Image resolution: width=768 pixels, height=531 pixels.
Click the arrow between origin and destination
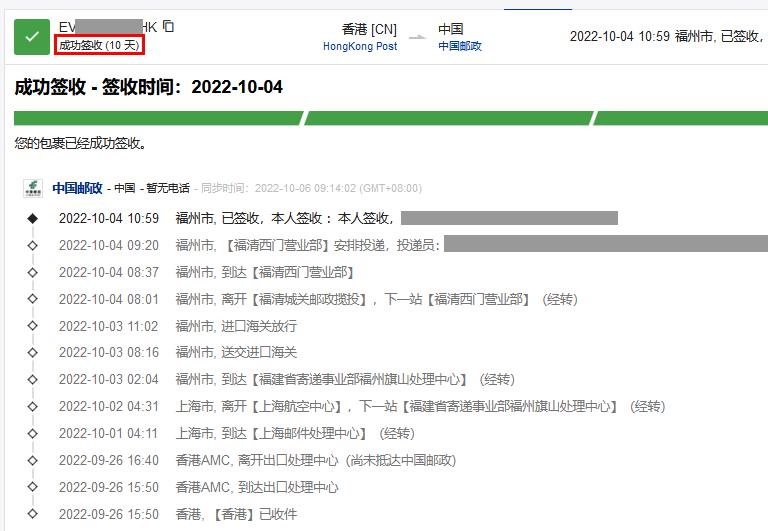coord(417,38)
